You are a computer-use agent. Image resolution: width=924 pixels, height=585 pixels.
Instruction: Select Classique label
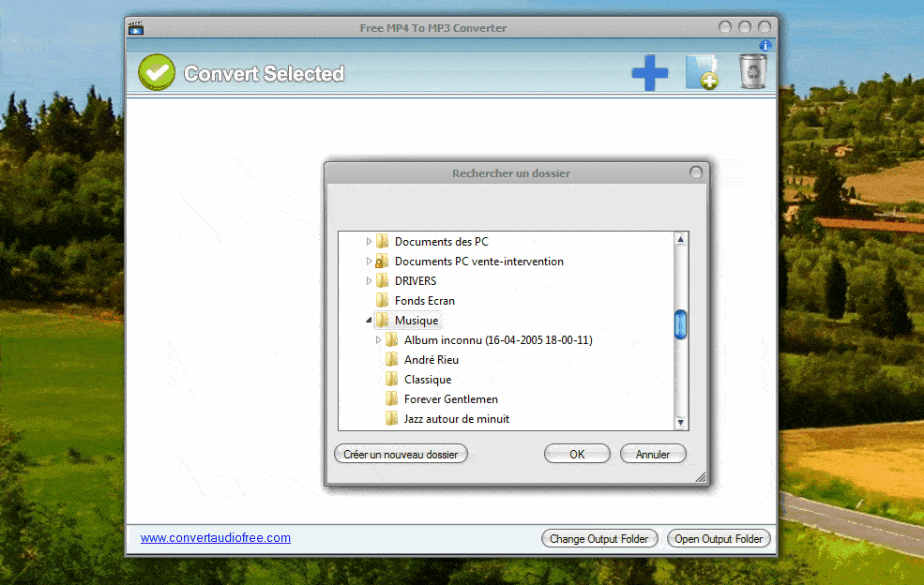[428, 380]
